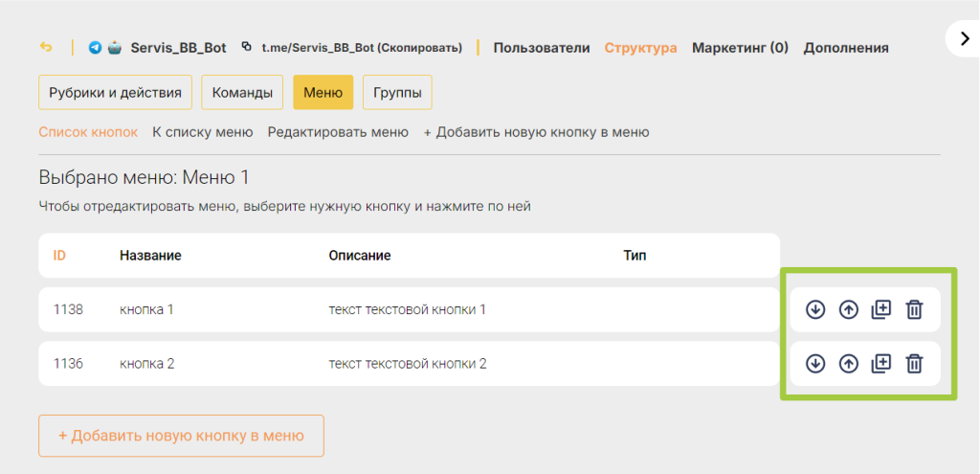Expand the side panel with the right chevron

963,38
